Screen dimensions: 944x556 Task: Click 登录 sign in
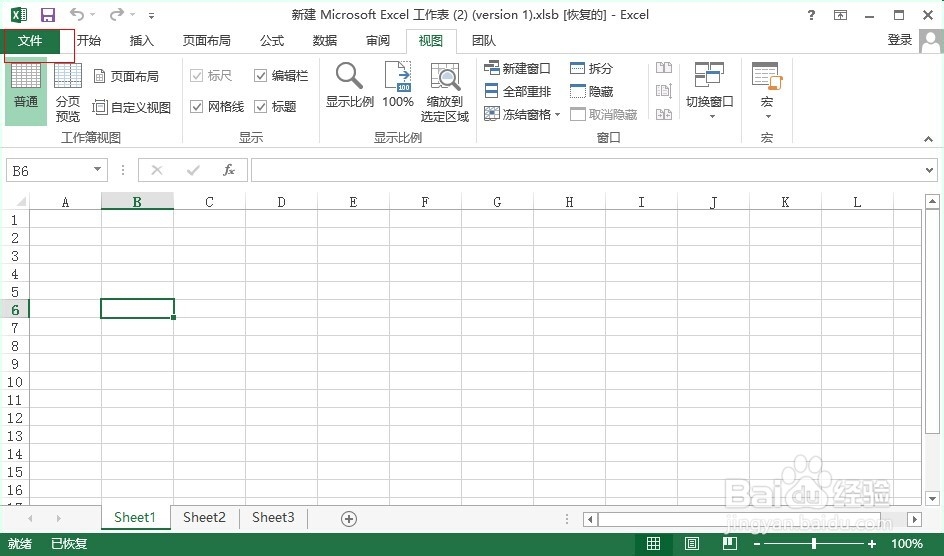899,40
